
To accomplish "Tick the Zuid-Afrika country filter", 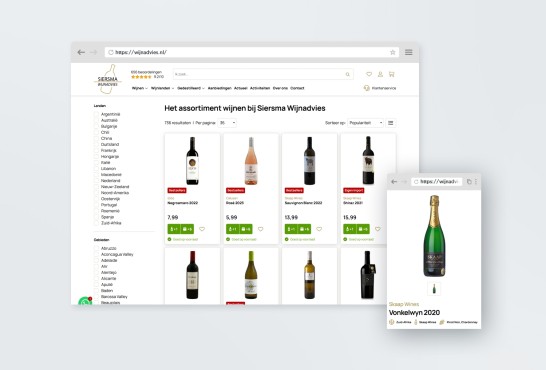I will [96, 223].
